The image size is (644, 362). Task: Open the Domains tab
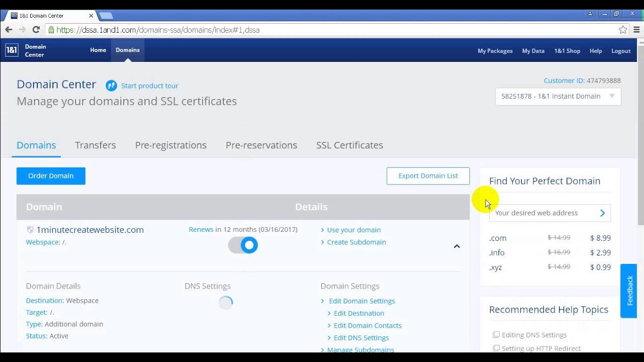click(36, 145)
